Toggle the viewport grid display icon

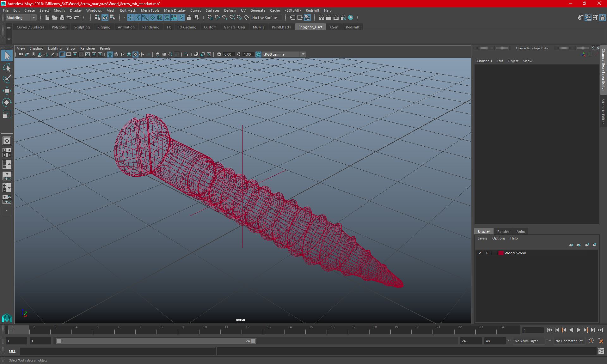tap(62, 54)
